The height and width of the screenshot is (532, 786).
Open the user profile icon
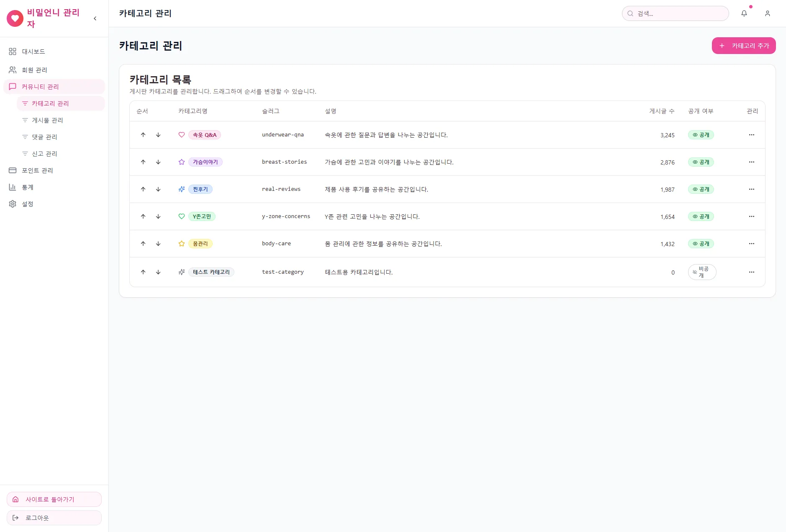click(x=768, y=13)
